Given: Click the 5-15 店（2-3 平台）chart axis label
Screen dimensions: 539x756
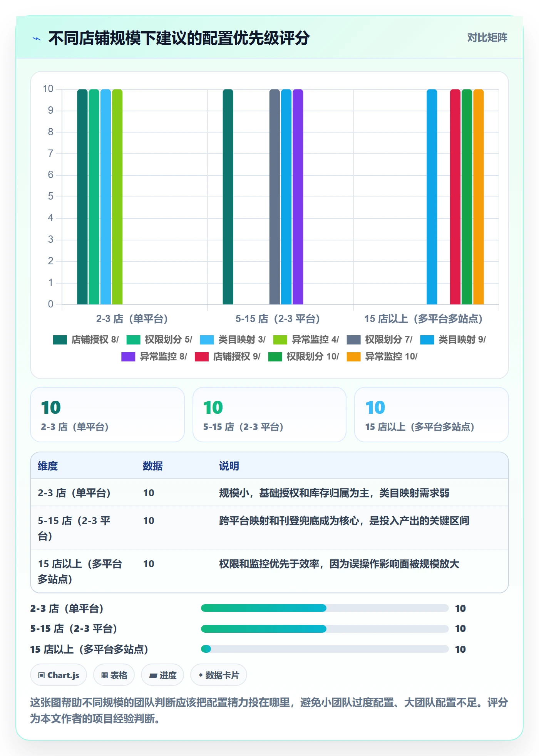Looking at the screenshot, I should tap(278, 319).
